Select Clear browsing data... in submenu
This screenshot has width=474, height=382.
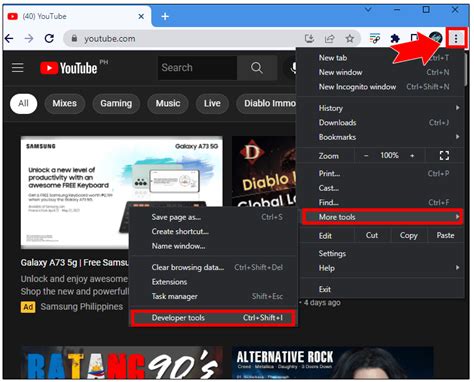pos(213,267)
